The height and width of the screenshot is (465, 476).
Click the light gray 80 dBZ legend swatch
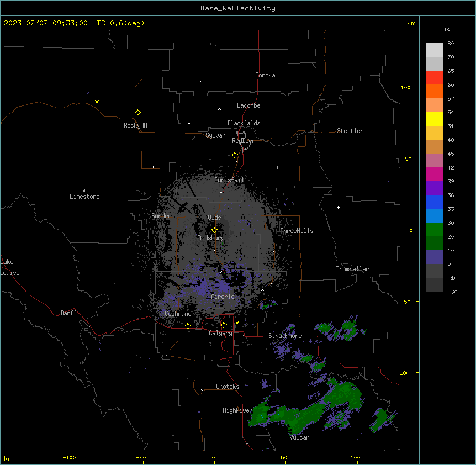434,50
